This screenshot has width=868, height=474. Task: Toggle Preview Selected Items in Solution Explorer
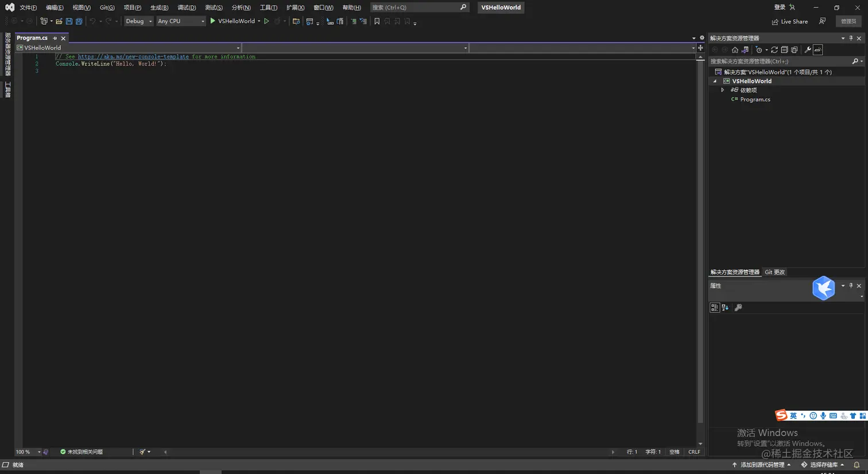coord(818,50)
